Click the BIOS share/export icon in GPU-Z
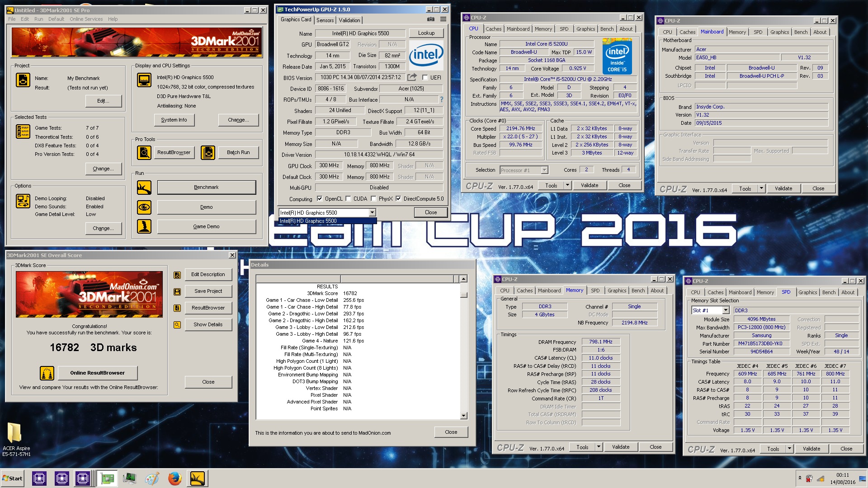The image size is (868, 488). pyautogui.click(x=412, y=77)
